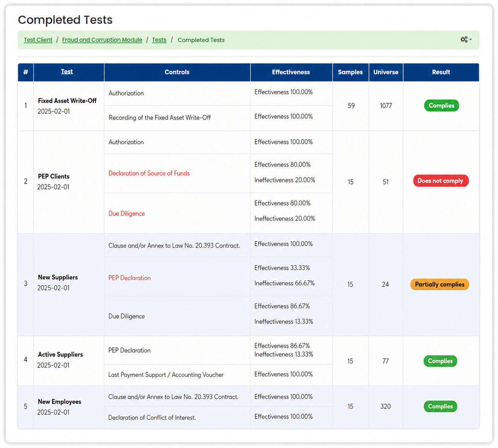Go to Test Client breadcrumb link

[x=38, y=40]
